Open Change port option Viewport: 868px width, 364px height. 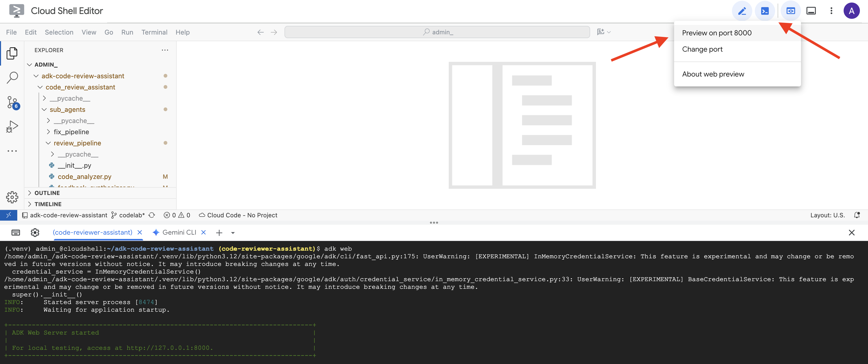(702, 49)
